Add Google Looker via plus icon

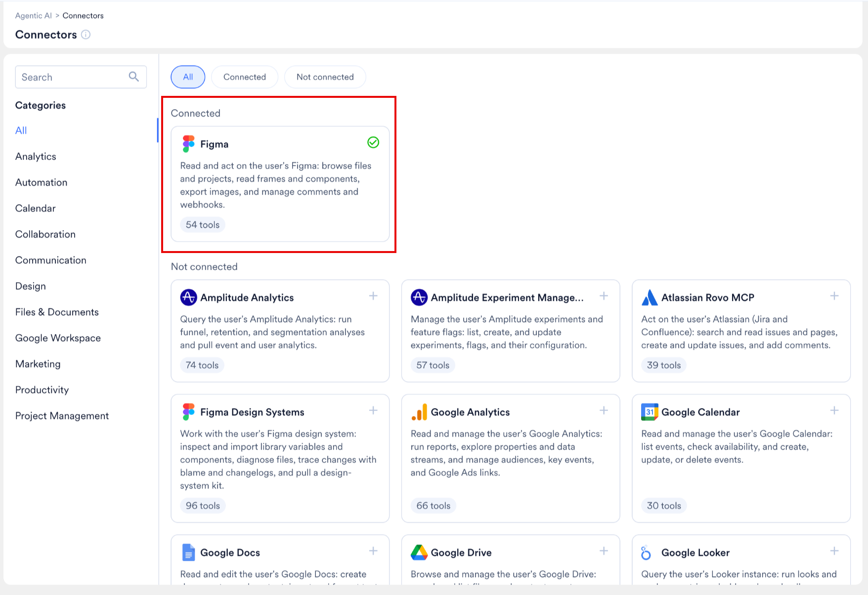pyautogui.click(x=834, y=551)
